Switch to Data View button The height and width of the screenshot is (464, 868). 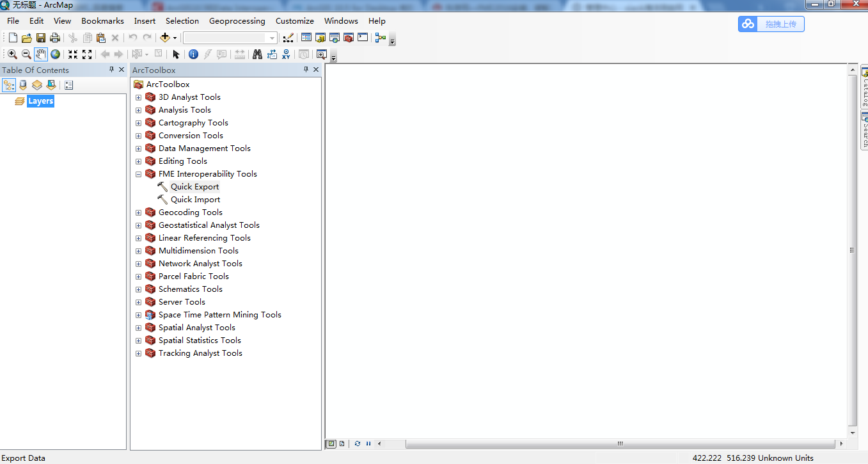coord(331,444)
